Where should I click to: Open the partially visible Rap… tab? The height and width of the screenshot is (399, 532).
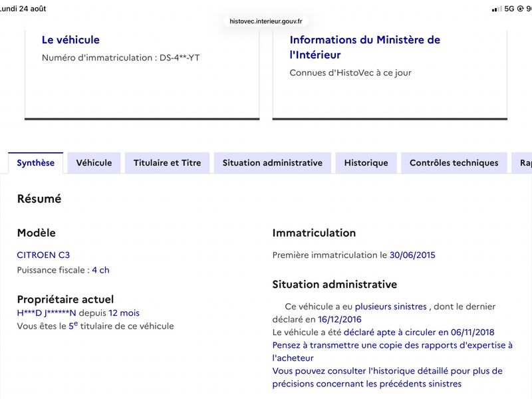(522, 163)
